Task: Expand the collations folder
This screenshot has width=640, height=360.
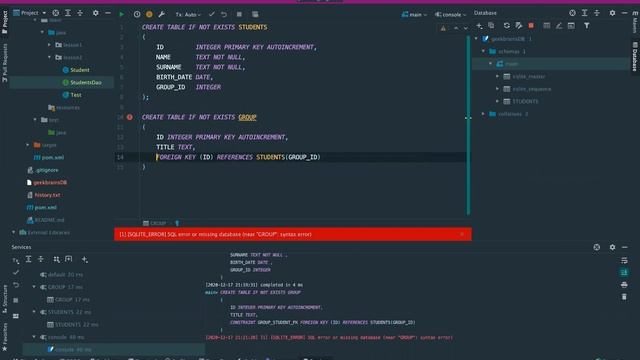Action: click(x=483, y=114)
